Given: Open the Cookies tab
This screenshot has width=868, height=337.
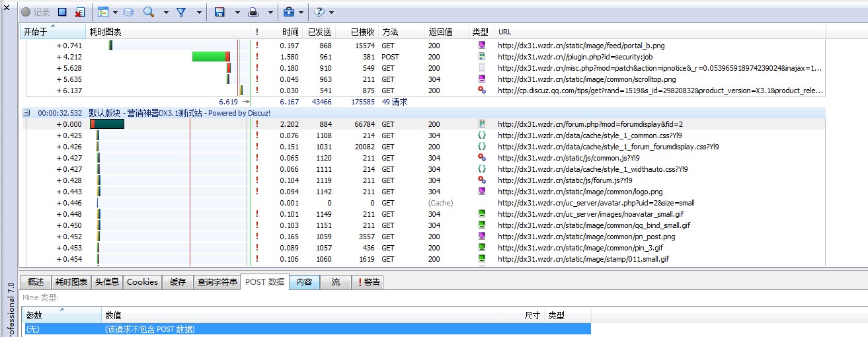Looking at the screenshot, I should coord(142,282).
